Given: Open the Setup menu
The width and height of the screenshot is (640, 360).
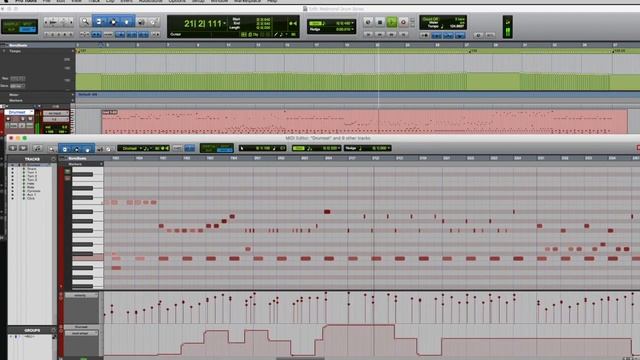Looking at the screenshot, I should (198, 1).
